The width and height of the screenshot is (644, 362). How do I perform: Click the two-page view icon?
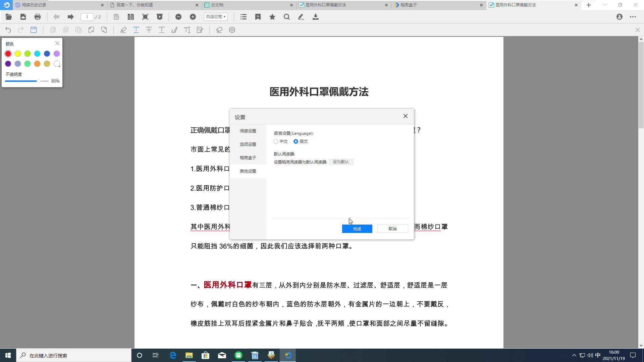(131, 17)
